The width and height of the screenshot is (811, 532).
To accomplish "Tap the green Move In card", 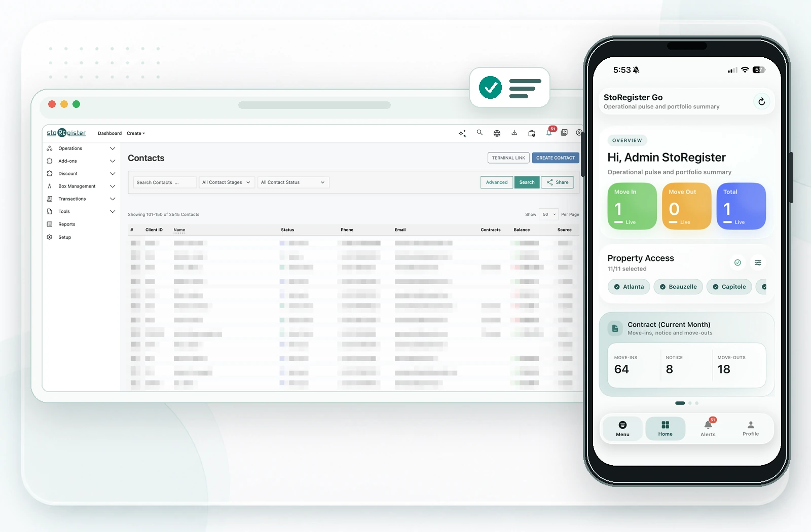I will 632,206.
